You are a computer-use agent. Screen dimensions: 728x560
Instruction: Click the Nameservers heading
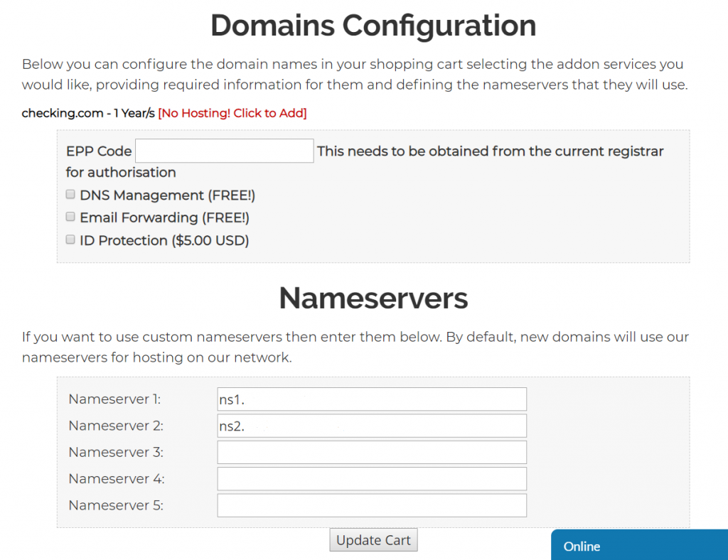(373, 298)
